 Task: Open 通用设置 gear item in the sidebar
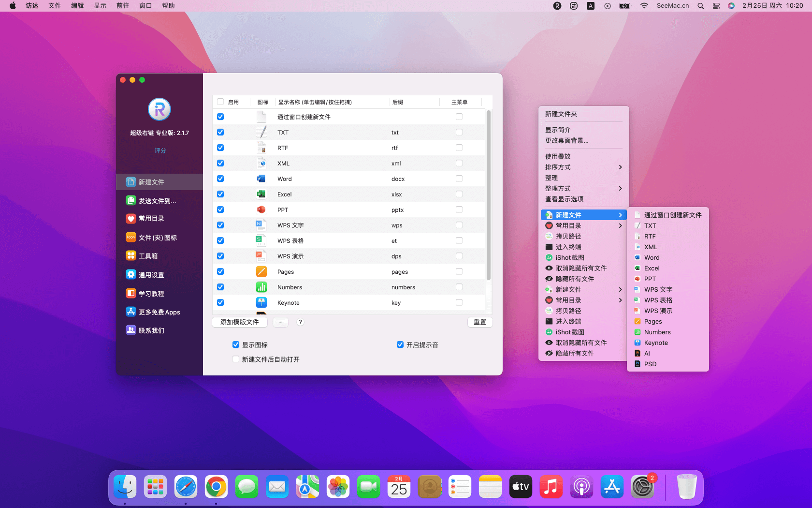point(131,275)
